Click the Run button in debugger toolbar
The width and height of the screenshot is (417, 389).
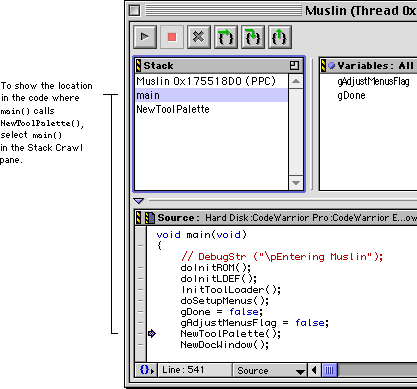pyautogui.click(x=145, y=37)
